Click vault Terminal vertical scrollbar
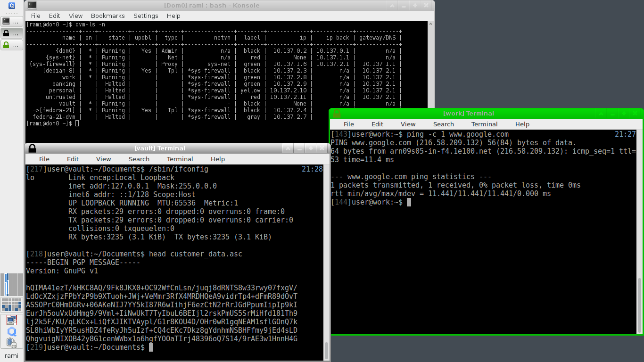Image resolution: width=644 pixels, height=362 pixels. (x=326, y=350)
